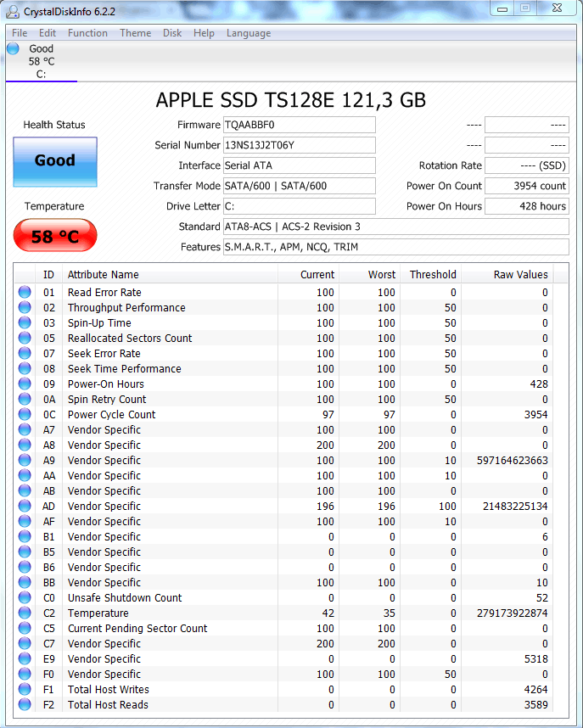
Task: Click the status orb for Seek Time Performance
Action: click(x=25, y=368)
